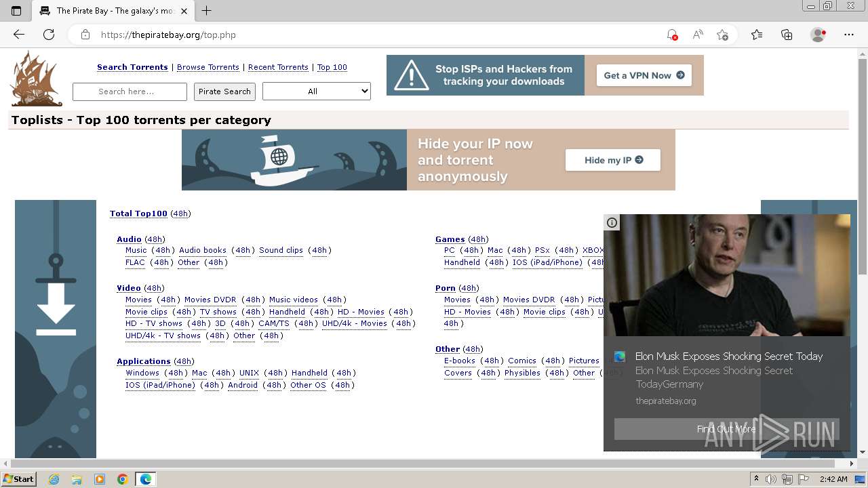Viewport: 868px width, 488px height.
Task: Open the Audio category link
Action: (x=129, y=239)
